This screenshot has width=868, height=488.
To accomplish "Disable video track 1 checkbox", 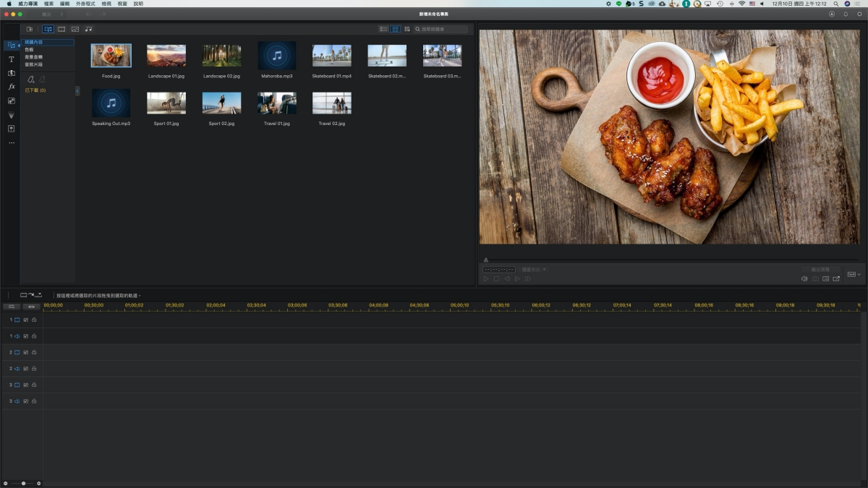I will tap(25, 320).
